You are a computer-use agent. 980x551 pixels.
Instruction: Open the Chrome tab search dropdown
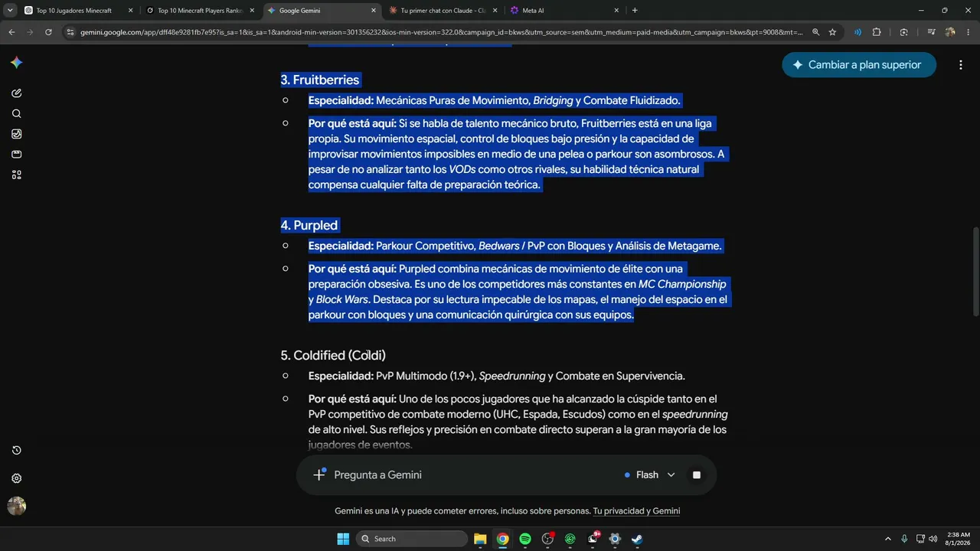(x=10, y=11)
